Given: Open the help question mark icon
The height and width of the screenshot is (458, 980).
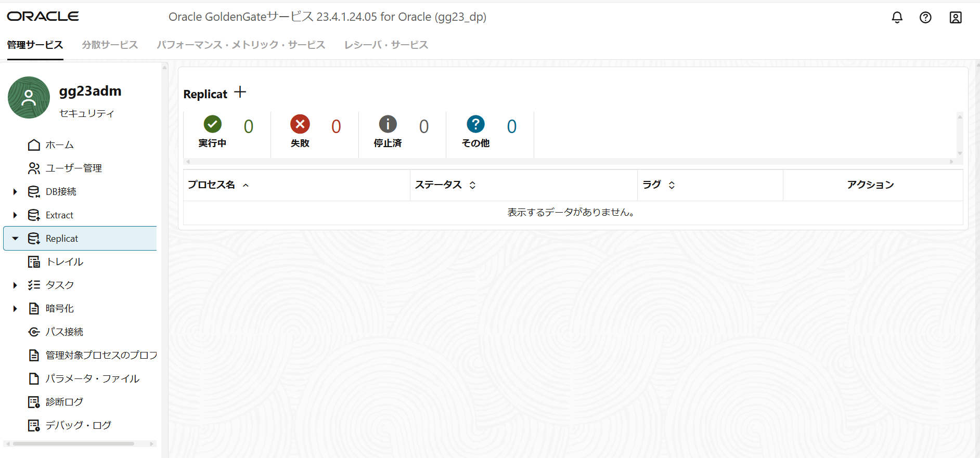Looking at the screenshot, I should click(x=925, y=17).
